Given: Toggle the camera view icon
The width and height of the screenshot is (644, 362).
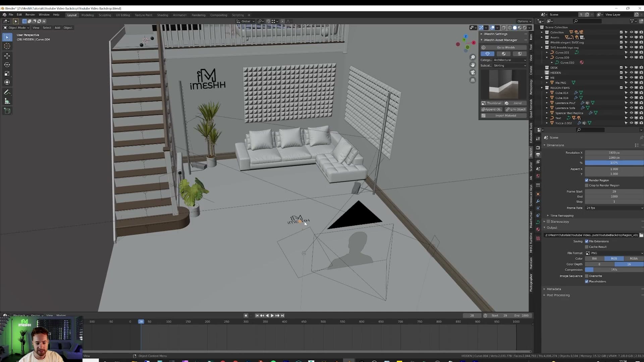Looking at the screenshot, I should 473,72.
